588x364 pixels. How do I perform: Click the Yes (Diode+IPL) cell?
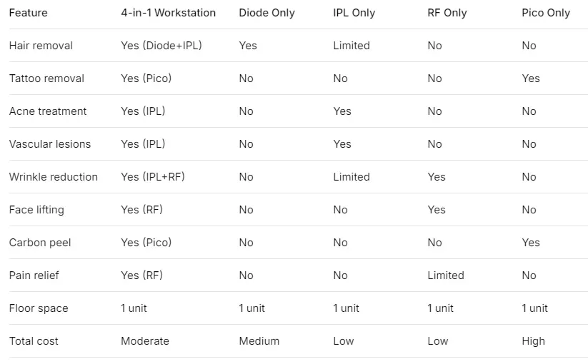click(161, 46)
